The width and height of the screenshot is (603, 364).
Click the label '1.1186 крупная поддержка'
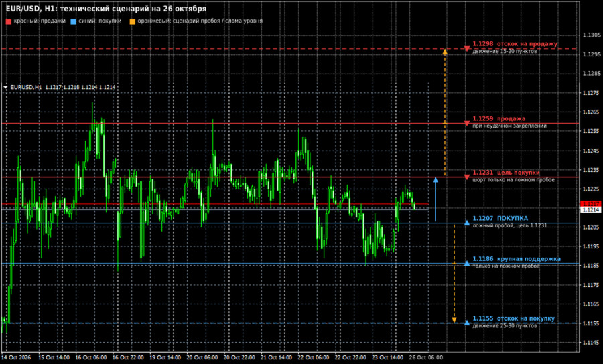517,259
